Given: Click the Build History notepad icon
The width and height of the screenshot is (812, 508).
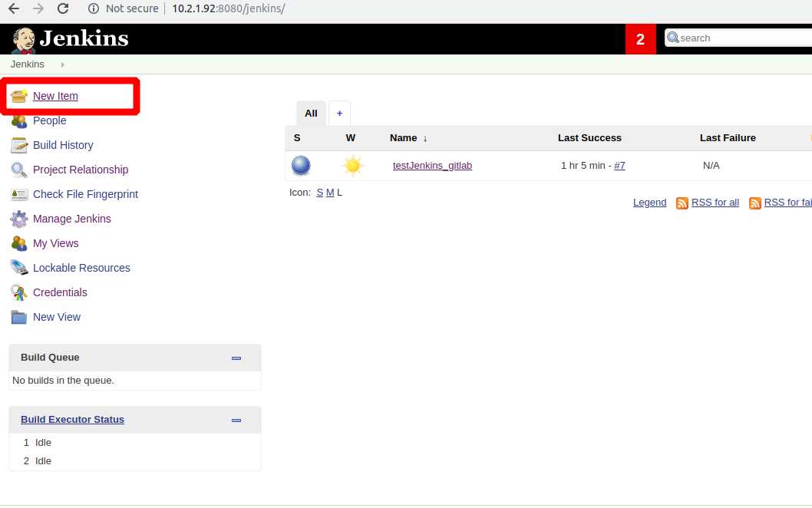Looking at the screenshot, I should pos(19,146).
